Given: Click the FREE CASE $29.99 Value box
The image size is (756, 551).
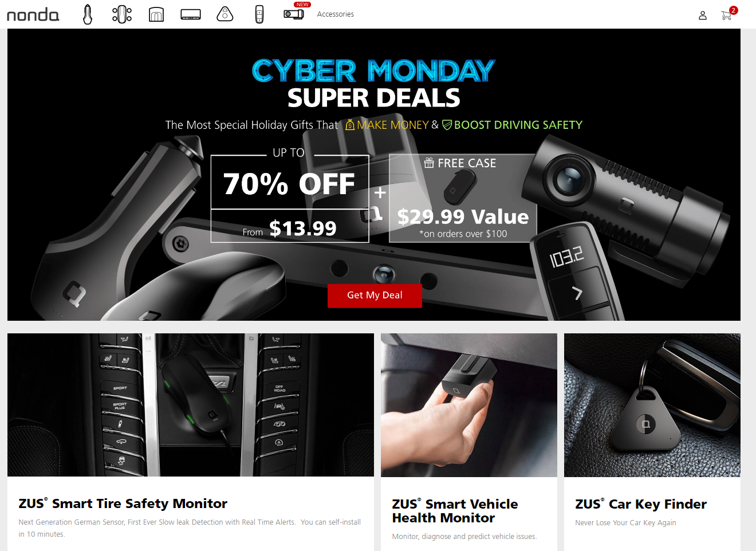Looking at the screenshot, I should click(463, 198).
